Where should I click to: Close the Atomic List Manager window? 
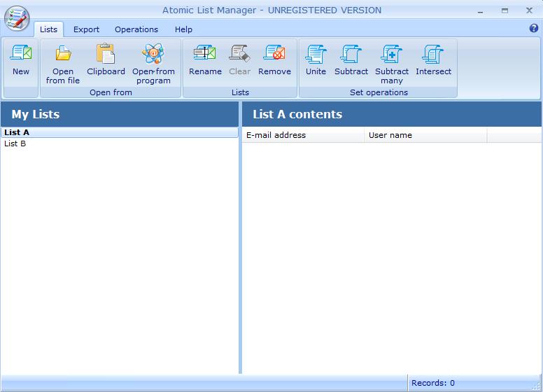tap(529, 10)
